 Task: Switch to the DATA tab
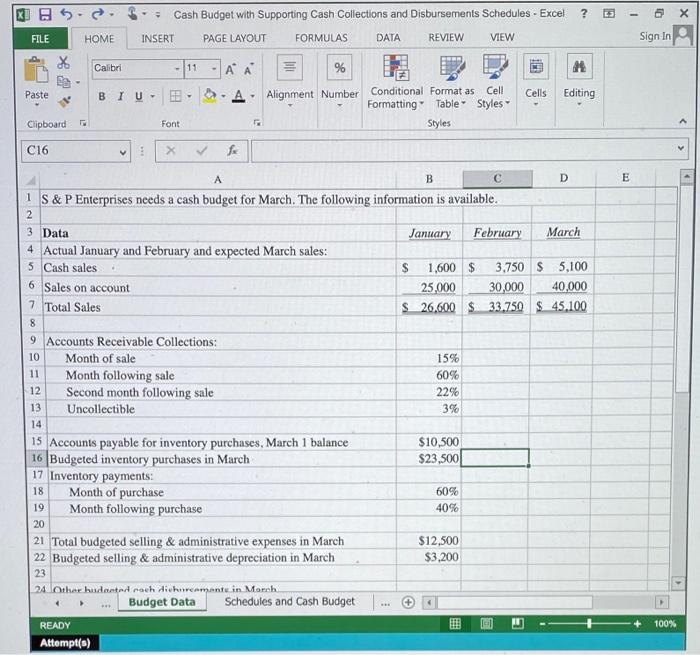coord(388,38)
